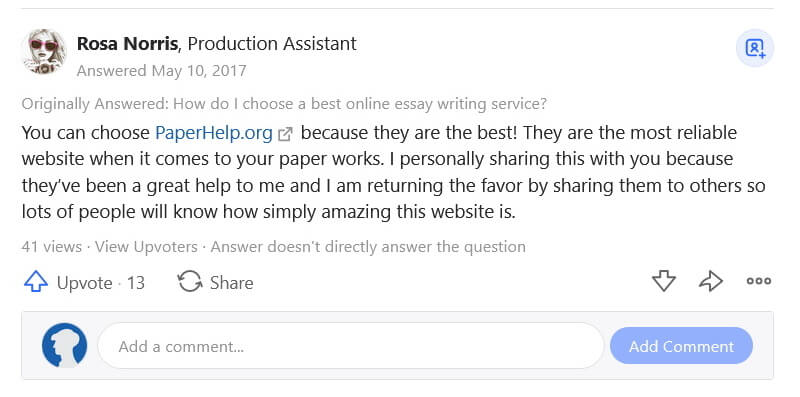This screenshot has height=397, width=800.
Task: Downvote the answer with the down arrow
Action: (x=664, y=281)
